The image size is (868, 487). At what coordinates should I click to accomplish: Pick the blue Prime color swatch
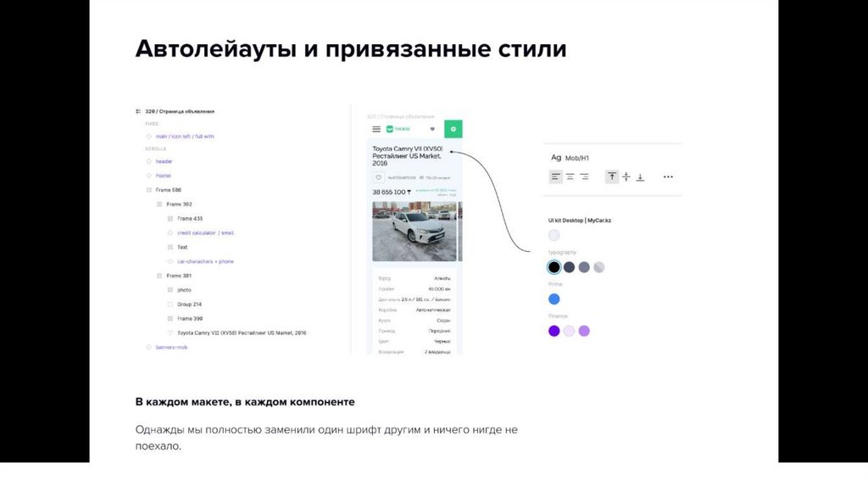tap(554, 299)
